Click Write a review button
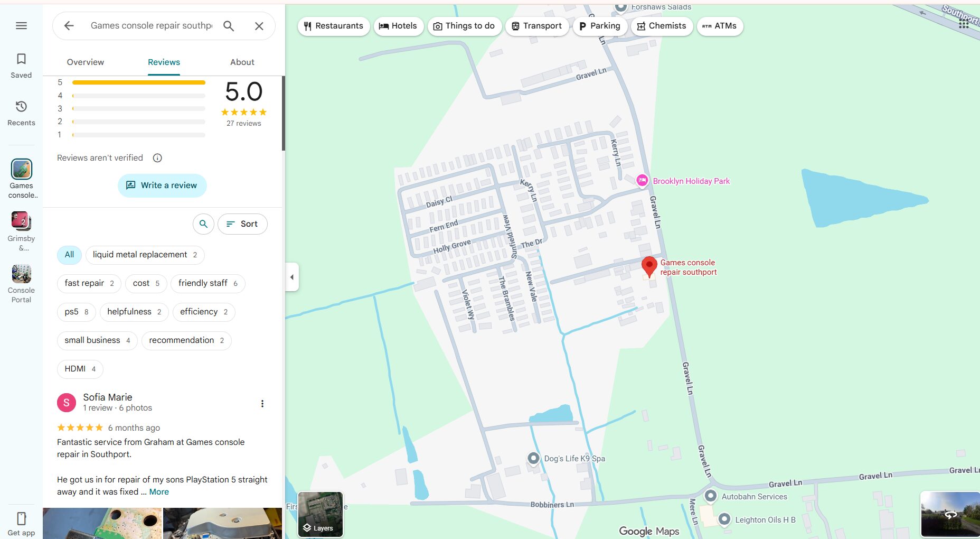This screenshot has width=980, height=539. tap(162, 185)
